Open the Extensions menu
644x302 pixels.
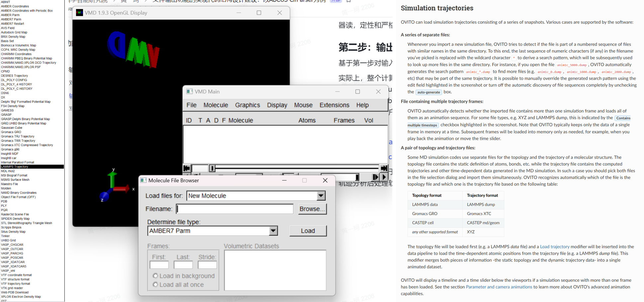(x=334, y=105)
